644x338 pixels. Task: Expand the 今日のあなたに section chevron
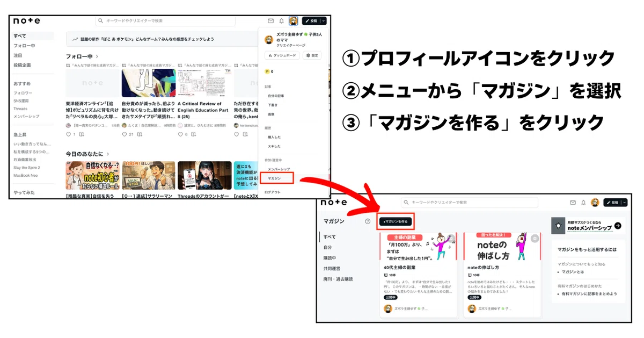(108, 154)
